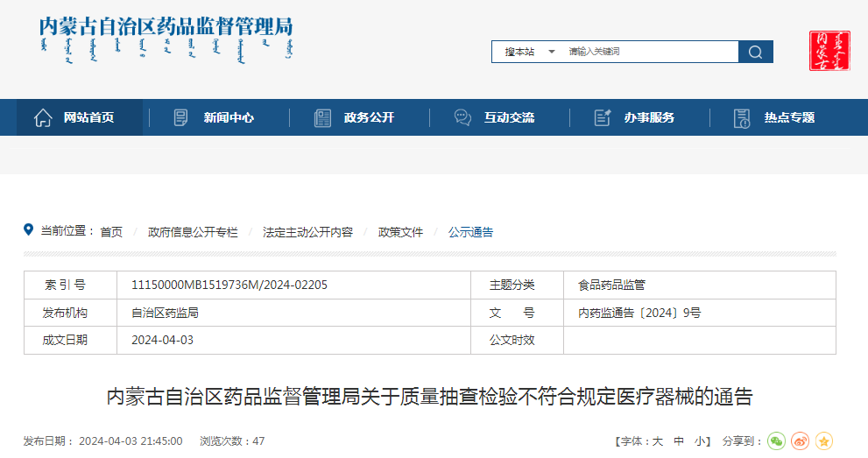
Task: Share article to Weibo
Action: point(800,441)
